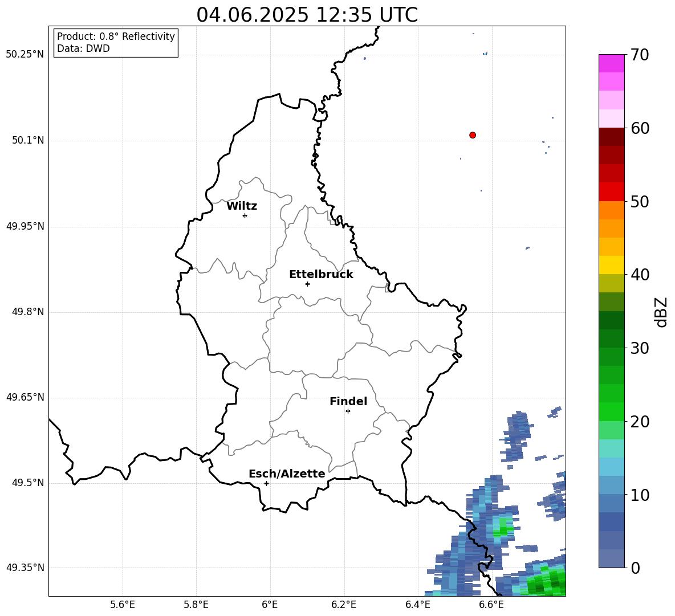Click the 5.6°E longitude label
675x616 pixels.
pos(123,605)
